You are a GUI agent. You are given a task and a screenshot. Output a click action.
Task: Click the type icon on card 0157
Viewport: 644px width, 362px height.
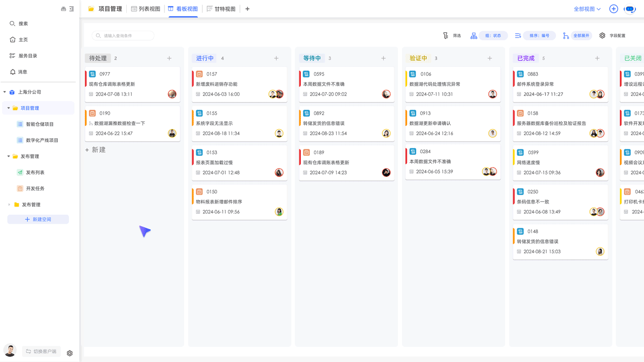tap(199, 74)
